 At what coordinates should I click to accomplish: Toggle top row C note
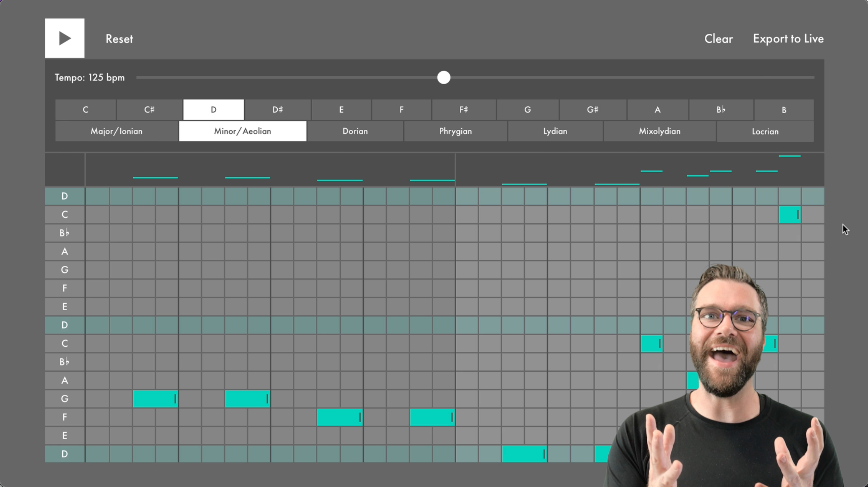pos(789,215)
